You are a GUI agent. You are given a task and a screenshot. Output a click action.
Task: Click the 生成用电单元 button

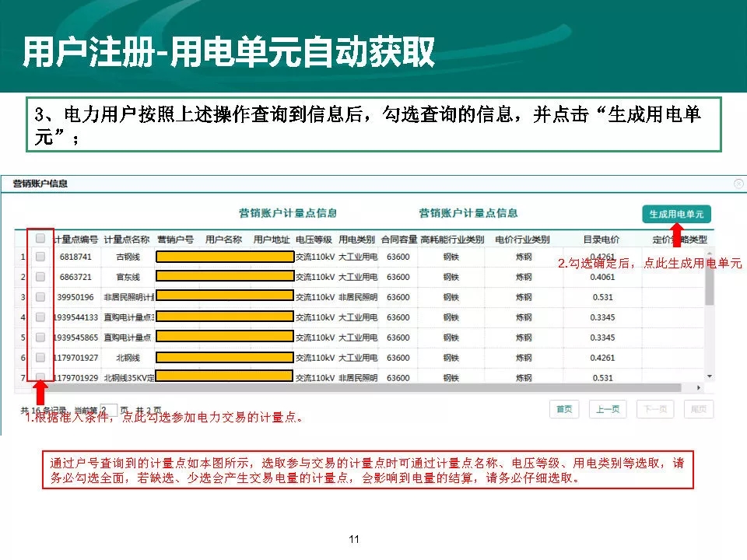point(676,214)
